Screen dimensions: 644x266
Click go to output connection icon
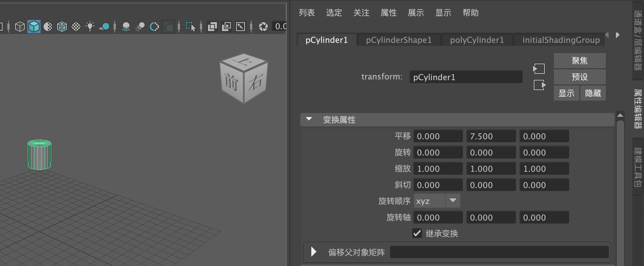(540, 85)
